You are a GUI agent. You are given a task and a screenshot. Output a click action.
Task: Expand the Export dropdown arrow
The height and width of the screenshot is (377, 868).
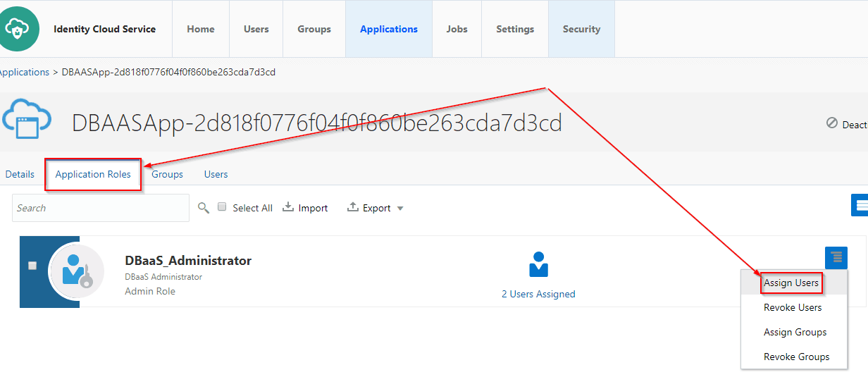tap(400, 209)
